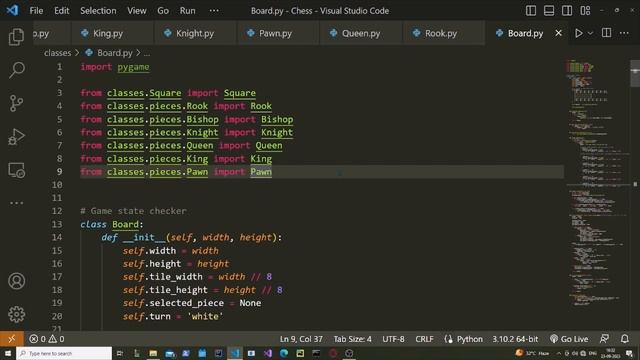Switch to the Rook.py tab

click(444, 33)
